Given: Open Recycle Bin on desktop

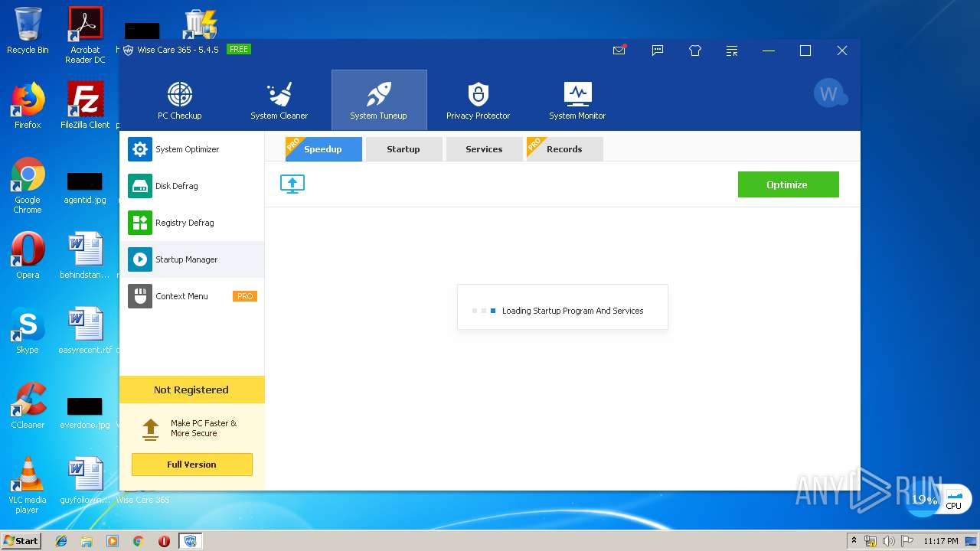Looking at the screenshot, I should coord(28,31).
